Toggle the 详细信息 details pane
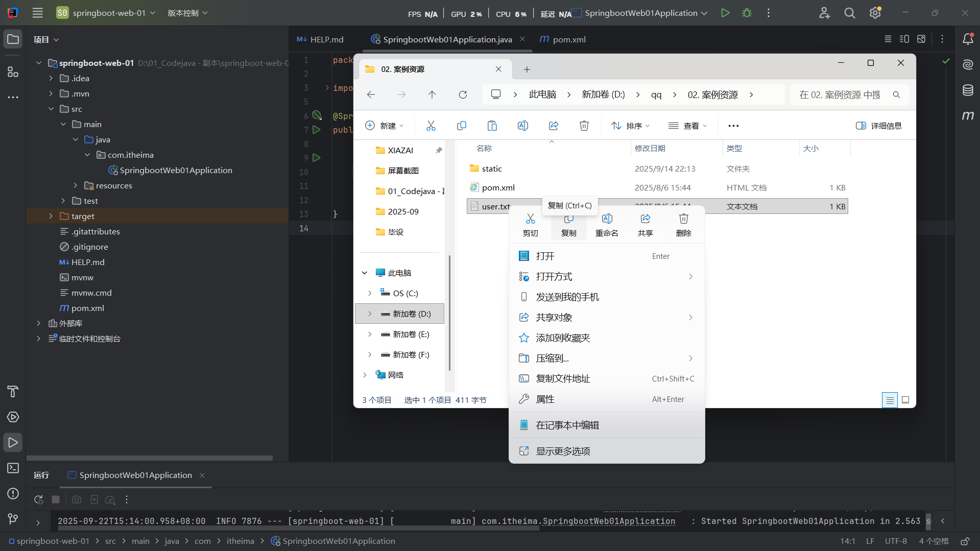This screenshot has height=551, width=980. tap(878, 126)
